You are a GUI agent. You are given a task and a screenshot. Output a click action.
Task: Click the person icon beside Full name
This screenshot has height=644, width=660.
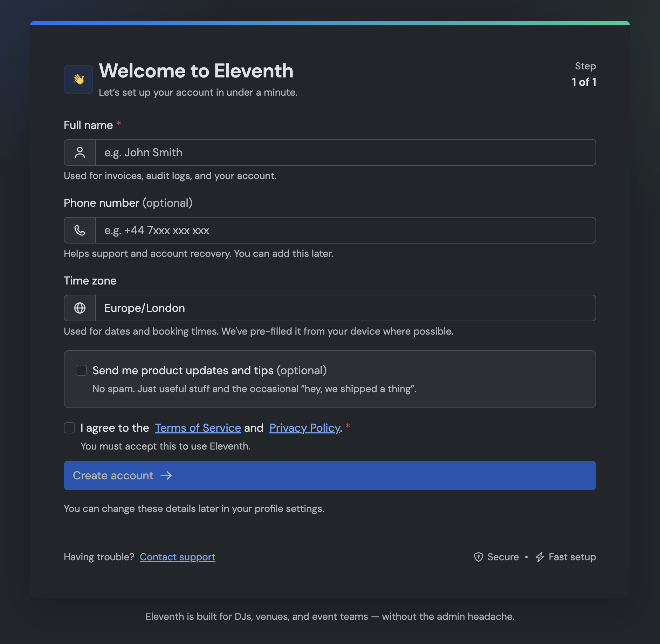point(80,152)
